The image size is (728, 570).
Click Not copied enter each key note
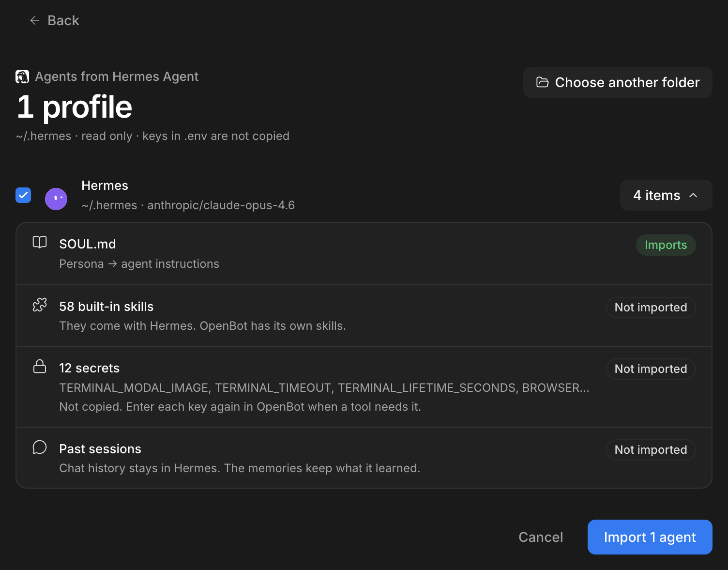(x=240, y=407)
